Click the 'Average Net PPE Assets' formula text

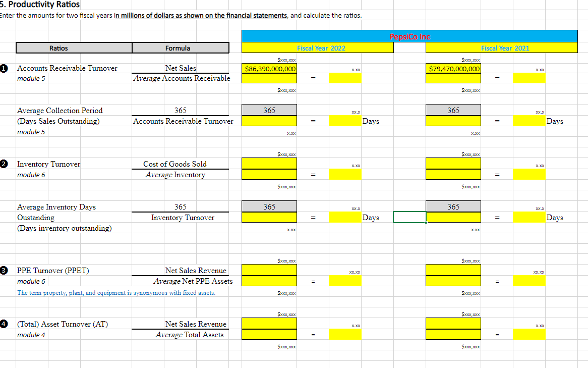[x=193, y=281]
